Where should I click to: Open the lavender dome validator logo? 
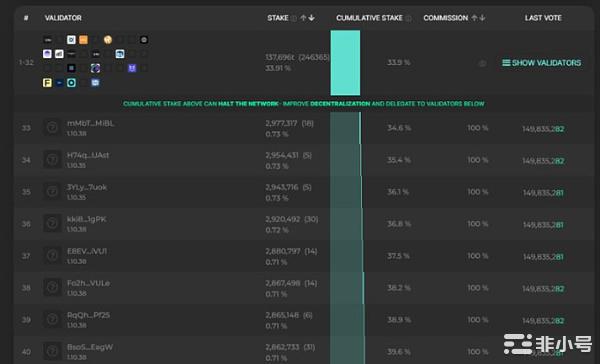pyautogui.click(x=47, y=54)
